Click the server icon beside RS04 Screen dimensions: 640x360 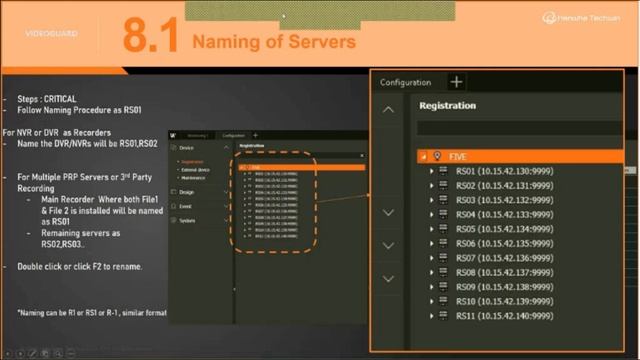pyautogui.click(x=443, y=214)
